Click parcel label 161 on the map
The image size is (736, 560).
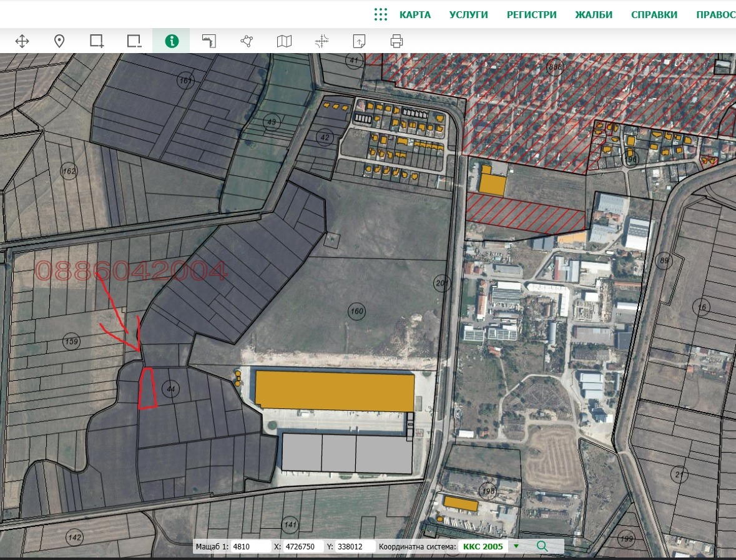pos(186,81)
